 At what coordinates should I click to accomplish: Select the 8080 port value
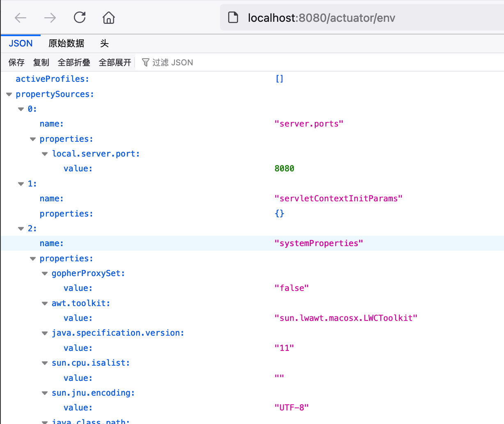(x=284, y=168)
